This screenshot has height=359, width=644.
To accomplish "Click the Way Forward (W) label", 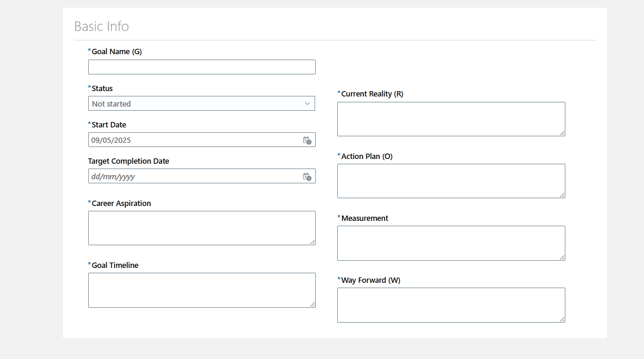I will (371, 280).
